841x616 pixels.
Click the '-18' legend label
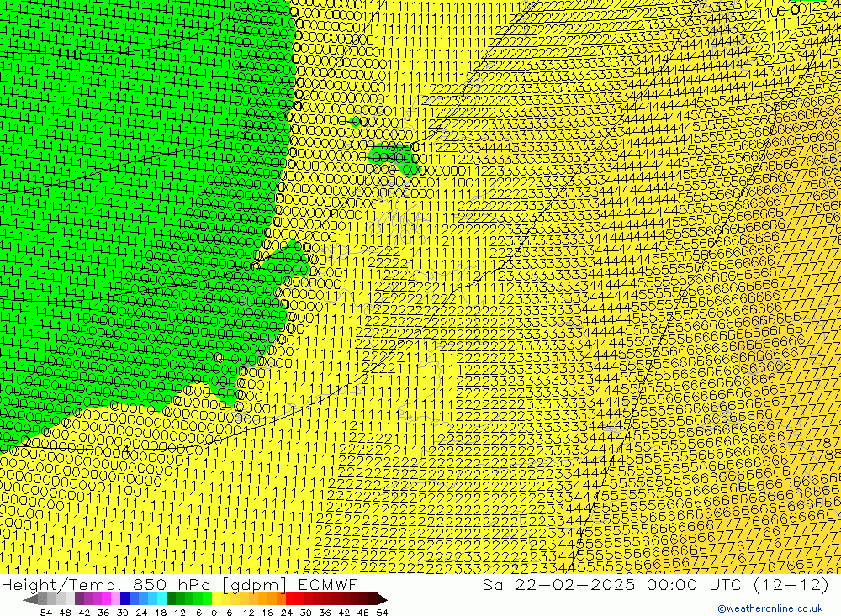coord(159,613)
